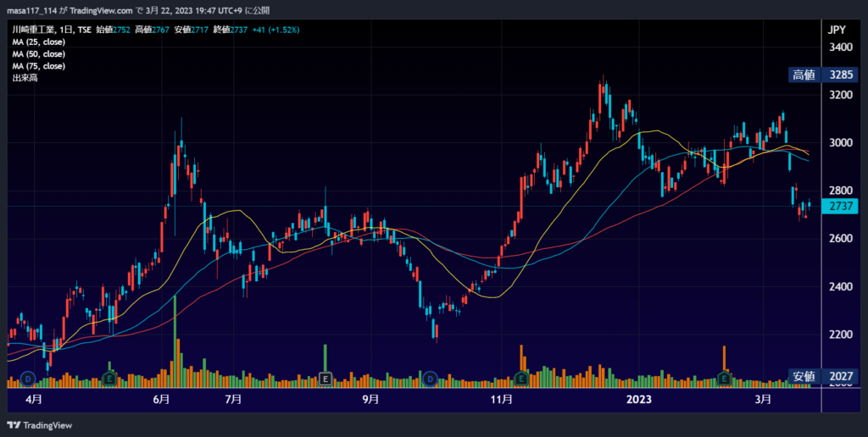Viewport: 868px width, 437px height.
Task: Click the 4月 time axis label
Action: click(x=34, y=400)
